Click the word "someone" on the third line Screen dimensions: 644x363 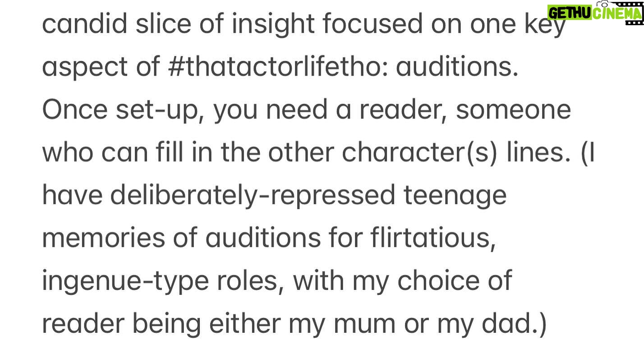click(x=513, y=110)
